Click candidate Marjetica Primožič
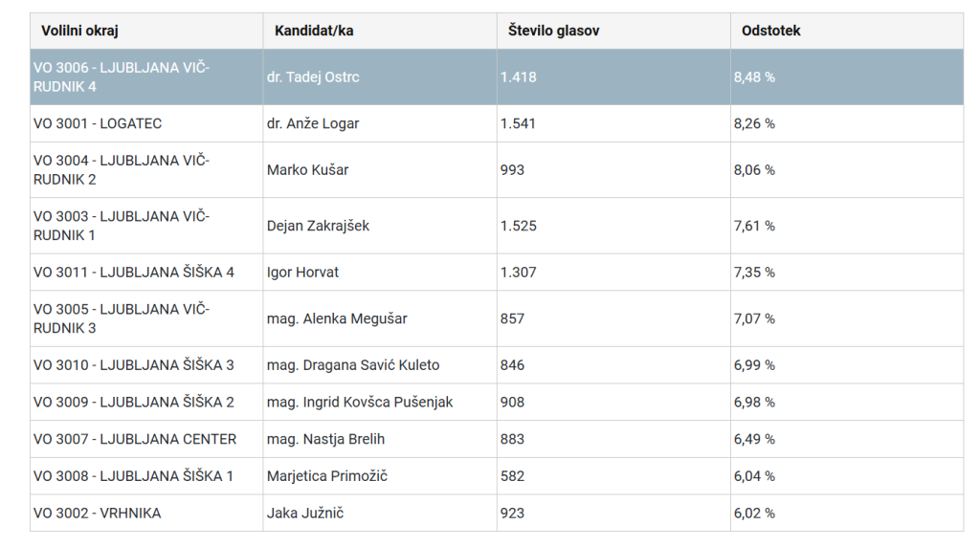 [326, 476]
